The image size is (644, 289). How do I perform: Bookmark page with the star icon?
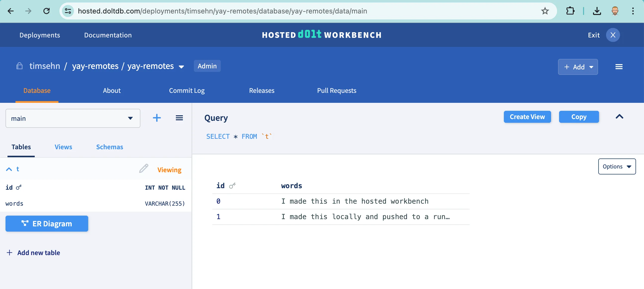[x=545, y=11]
